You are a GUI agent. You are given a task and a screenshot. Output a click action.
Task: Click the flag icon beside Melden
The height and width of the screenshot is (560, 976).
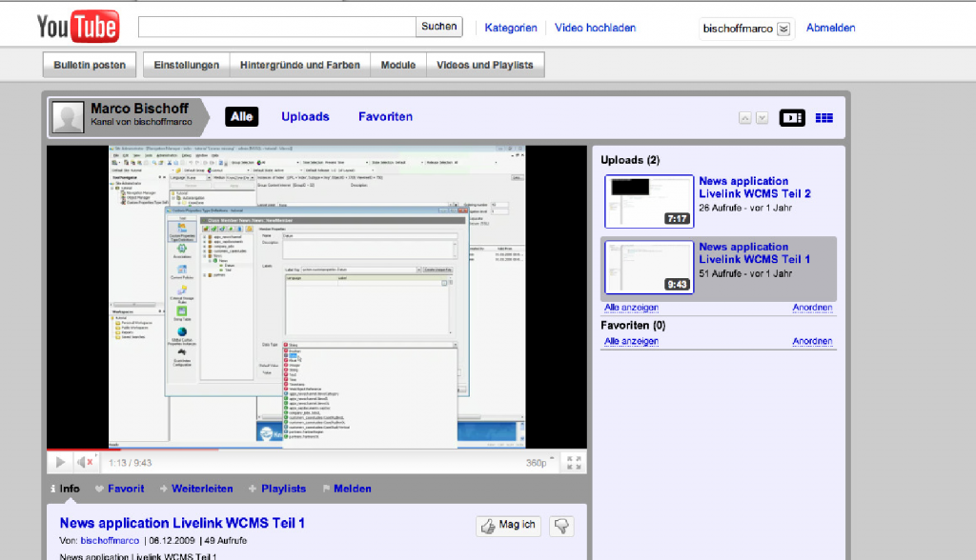[x=325, y=488]
